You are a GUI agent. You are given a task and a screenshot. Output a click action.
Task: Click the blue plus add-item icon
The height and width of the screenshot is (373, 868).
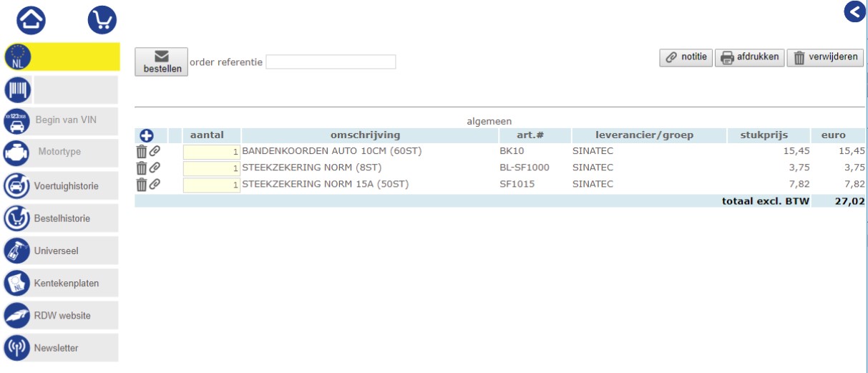[x=147, y=135]
